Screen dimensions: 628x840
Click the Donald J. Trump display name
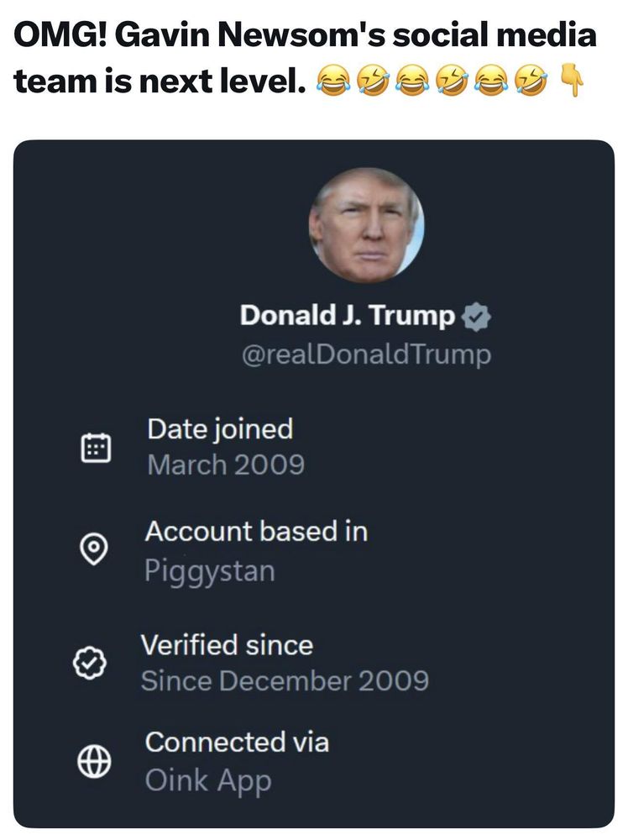coord(348,316)
